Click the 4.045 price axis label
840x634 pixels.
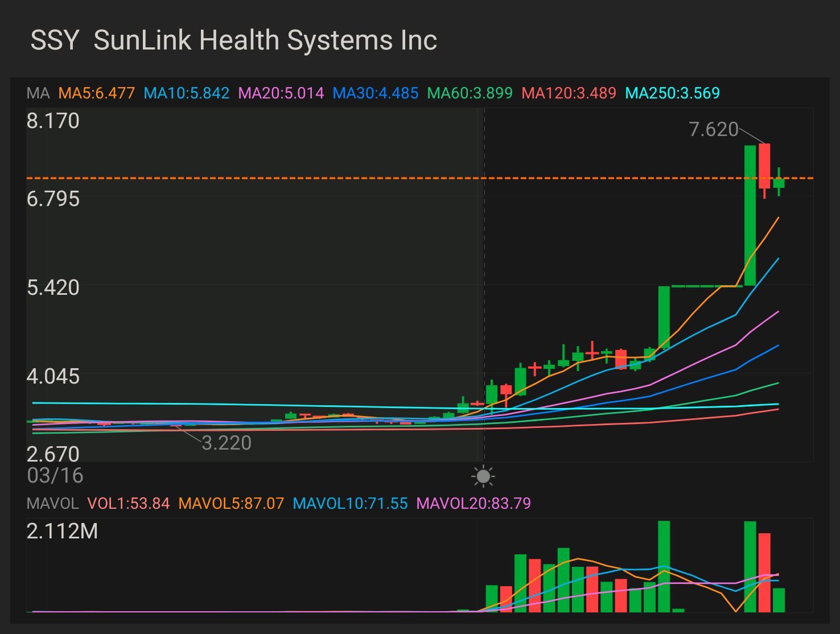[53, 376]
